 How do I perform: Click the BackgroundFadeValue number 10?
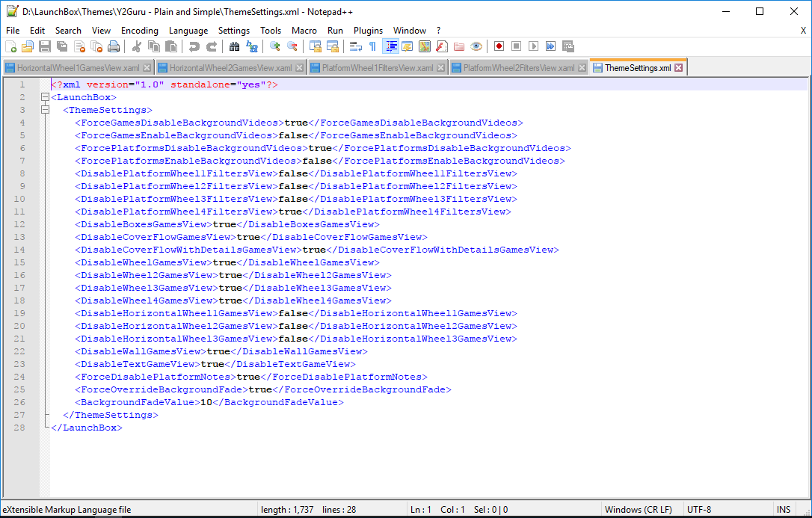pos(206,402)
